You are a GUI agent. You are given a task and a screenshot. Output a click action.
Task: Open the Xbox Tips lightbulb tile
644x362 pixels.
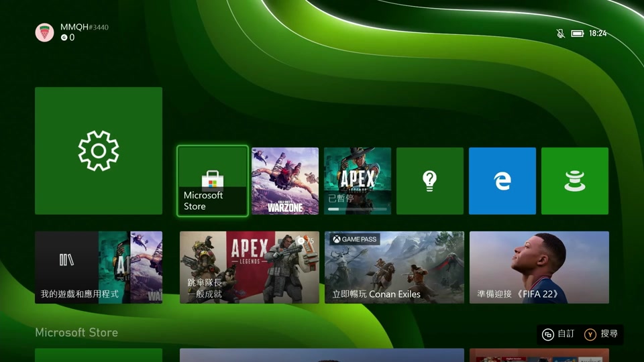pos(429,181)
